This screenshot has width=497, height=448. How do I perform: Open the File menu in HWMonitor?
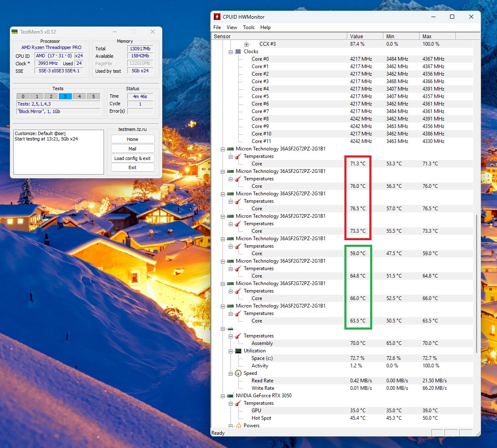click(217, 27)
